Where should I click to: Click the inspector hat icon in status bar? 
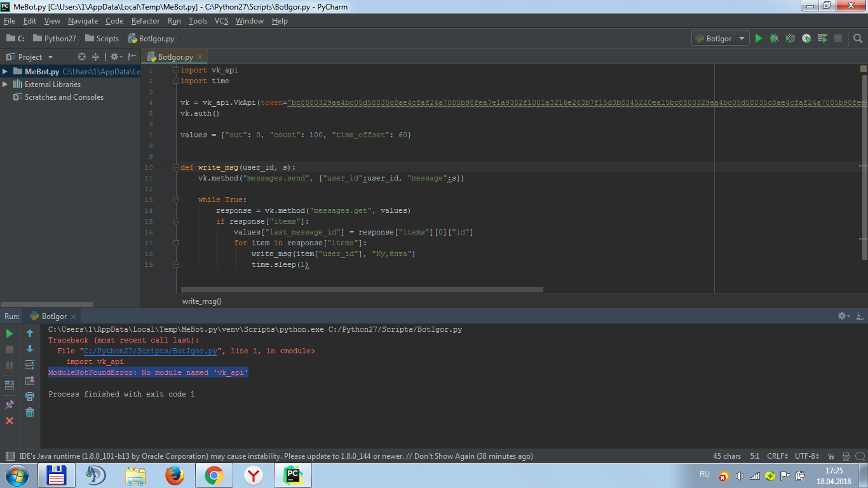point(846,456)
